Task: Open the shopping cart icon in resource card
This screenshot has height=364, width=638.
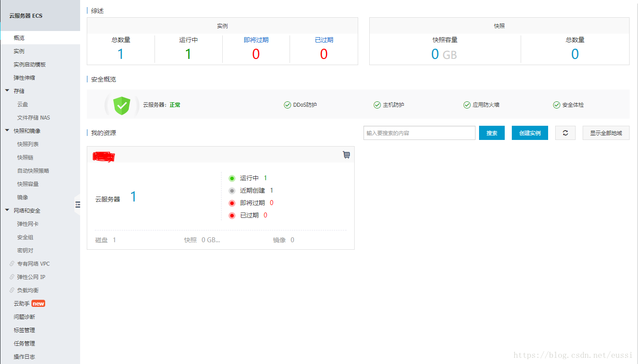Action: coord(346,155)
